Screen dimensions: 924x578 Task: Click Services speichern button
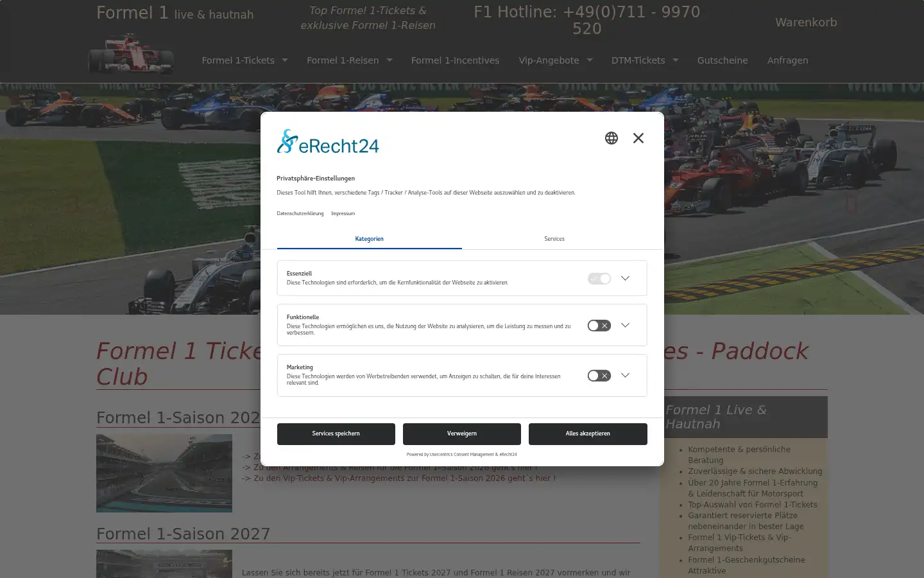click(x=336, y=433)
